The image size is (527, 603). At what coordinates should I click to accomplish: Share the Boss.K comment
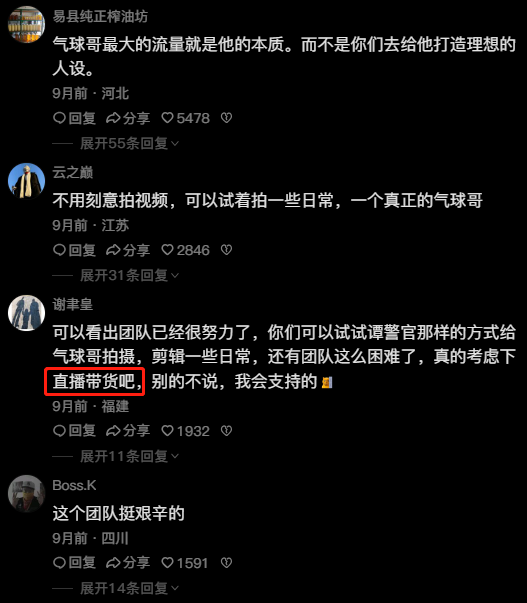coord(128,563)
